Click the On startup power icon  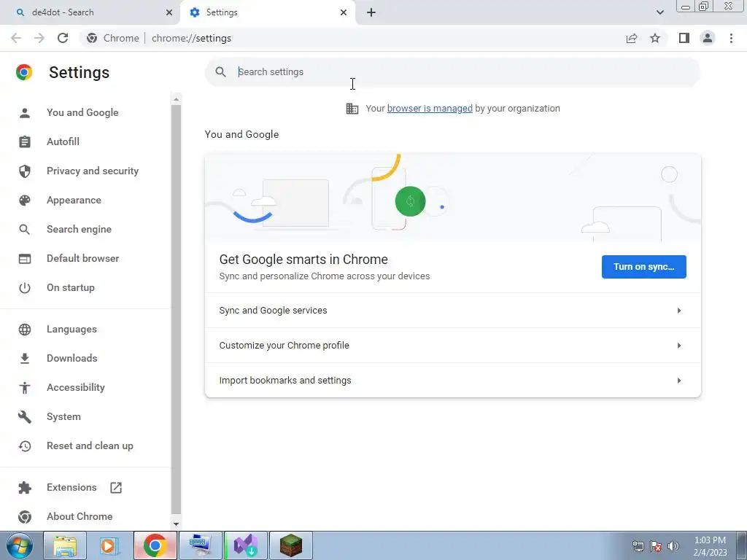coord(25,287)
